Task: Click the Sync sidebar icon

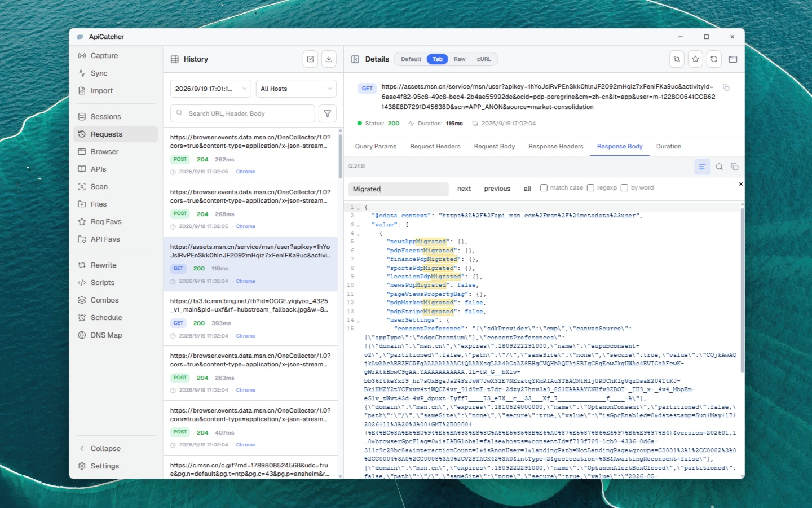Action: pyautogui.click(x=82, y=73)
